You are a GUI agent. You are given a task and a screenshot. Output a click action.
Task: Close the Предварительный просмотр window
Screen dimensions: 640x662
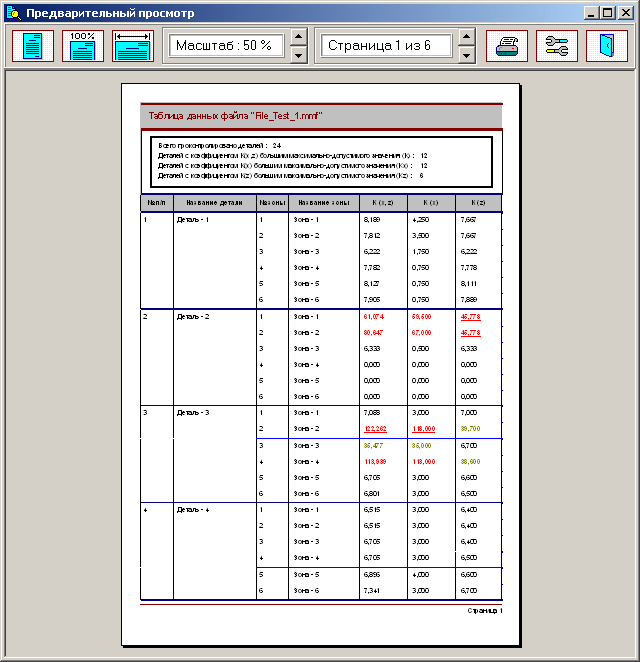[x=625, y=14]
